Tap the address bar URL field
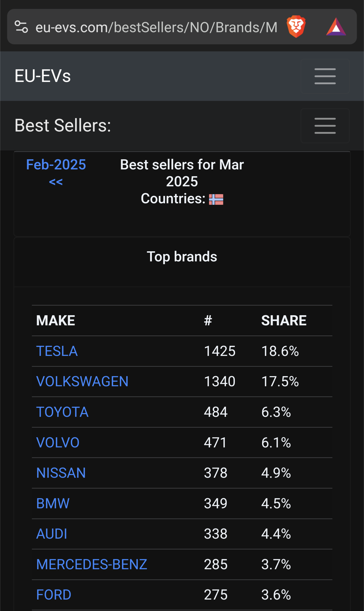364x611 pixels. (x=156, y=27)
